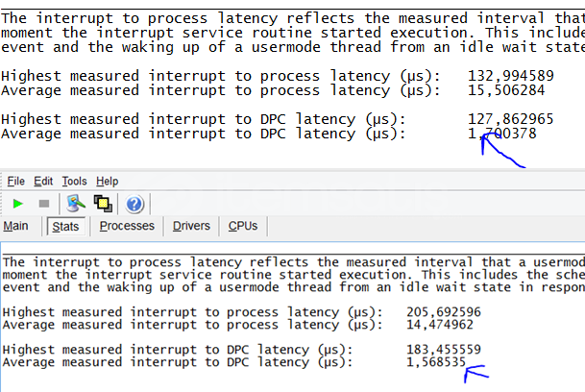Open the Help menu

[108, 181]
